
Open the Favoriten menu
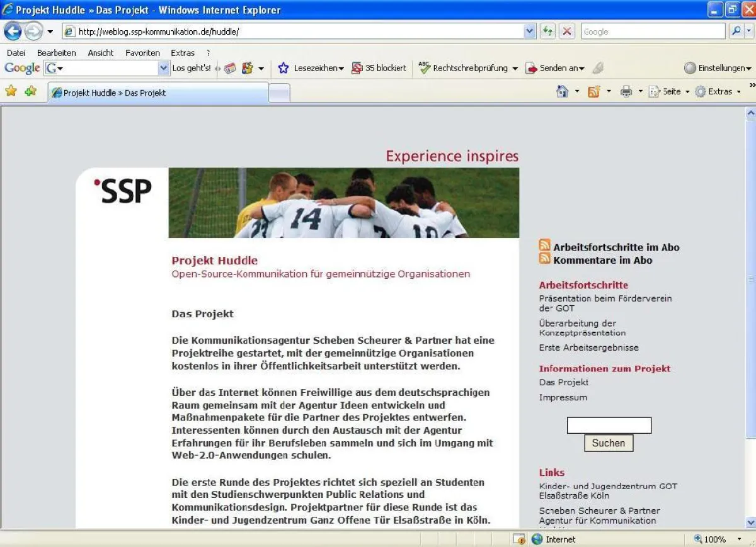tap(142, 53)
